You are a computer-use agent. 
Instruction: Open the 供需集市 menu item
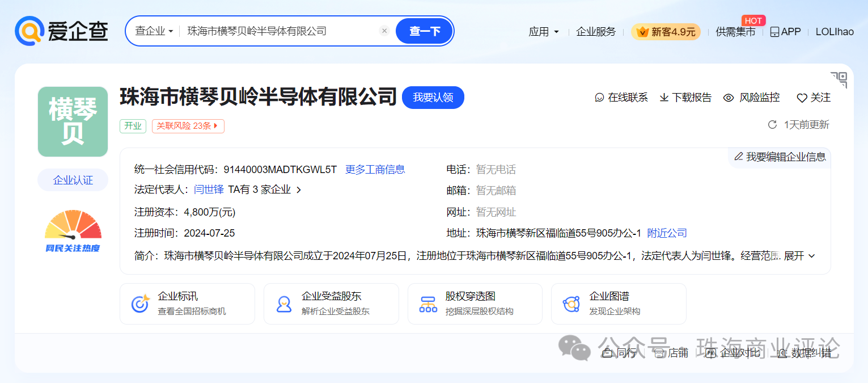point(735,32)
